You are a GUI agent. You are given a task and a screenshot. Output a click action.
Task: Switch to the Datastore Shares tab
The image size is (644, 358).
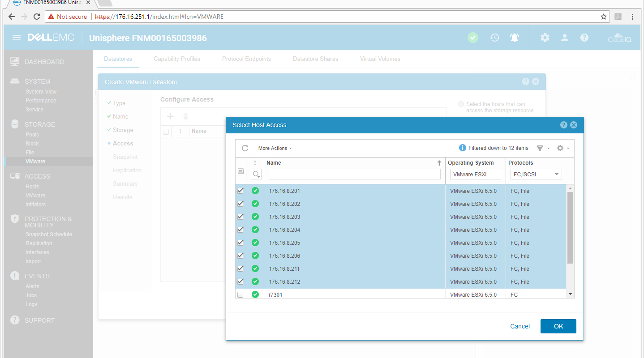pyautogui.click(x=315, y=59)
